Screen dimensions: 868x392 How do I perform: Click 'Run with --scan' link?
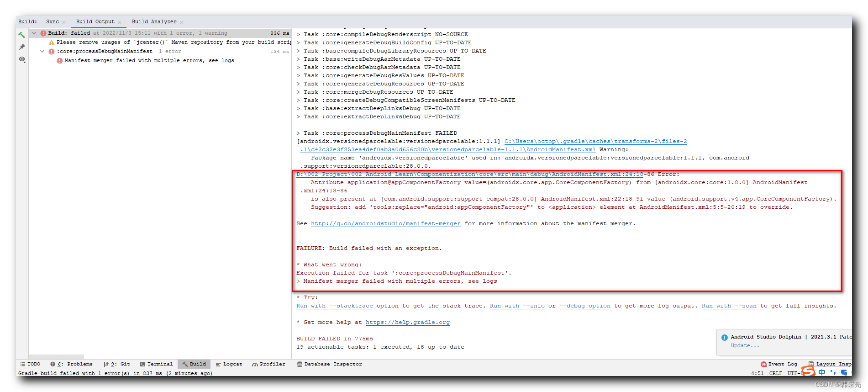pos(729,306)
